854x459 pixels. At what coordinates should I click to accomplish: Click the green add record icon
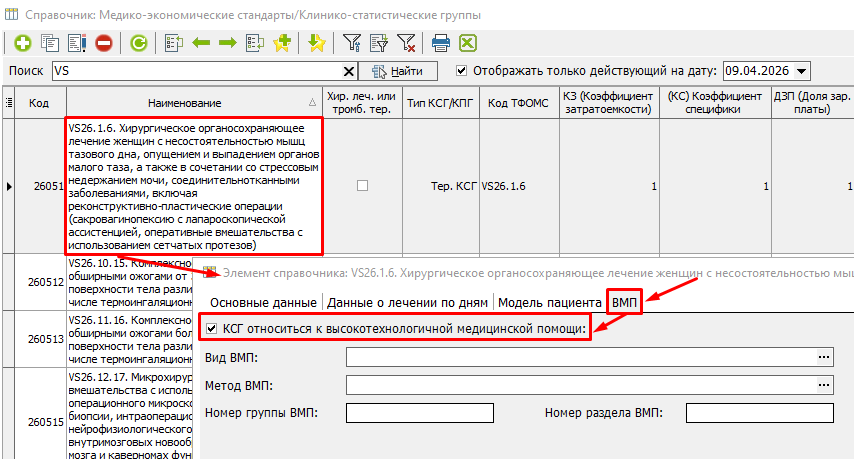point(22,43)
